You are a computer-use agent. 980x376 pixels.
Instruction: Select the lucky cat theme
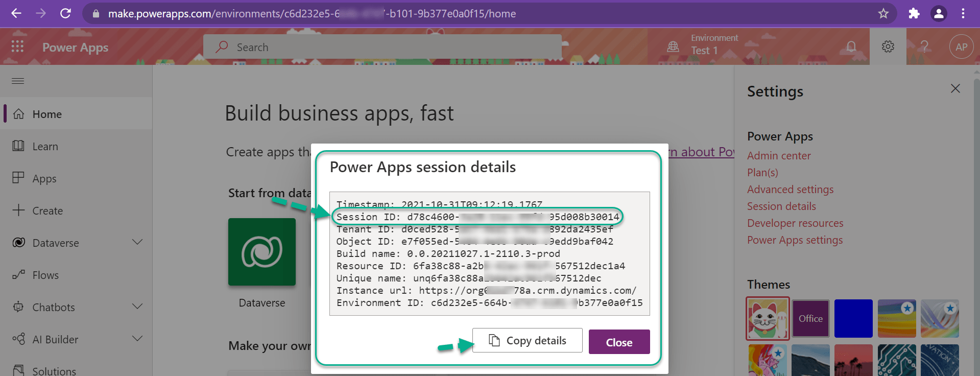coord(768,318)
